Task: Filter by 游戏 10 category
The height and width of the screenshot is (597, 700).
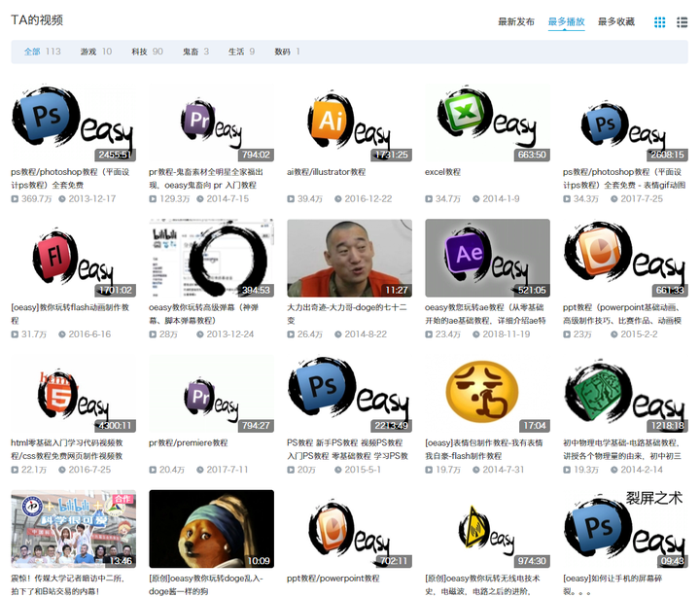Action: 96,52
